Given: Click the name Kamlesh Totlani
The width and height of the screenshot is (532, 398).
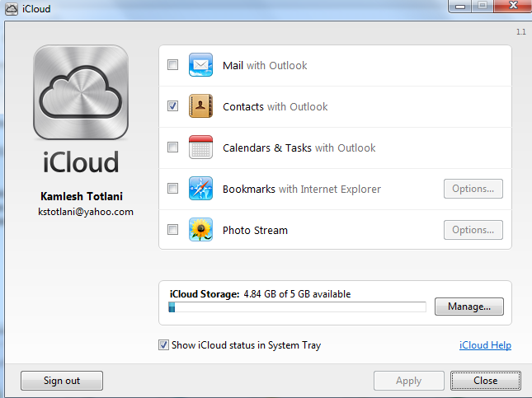Looking at the screenshot, I should (82, 196).
